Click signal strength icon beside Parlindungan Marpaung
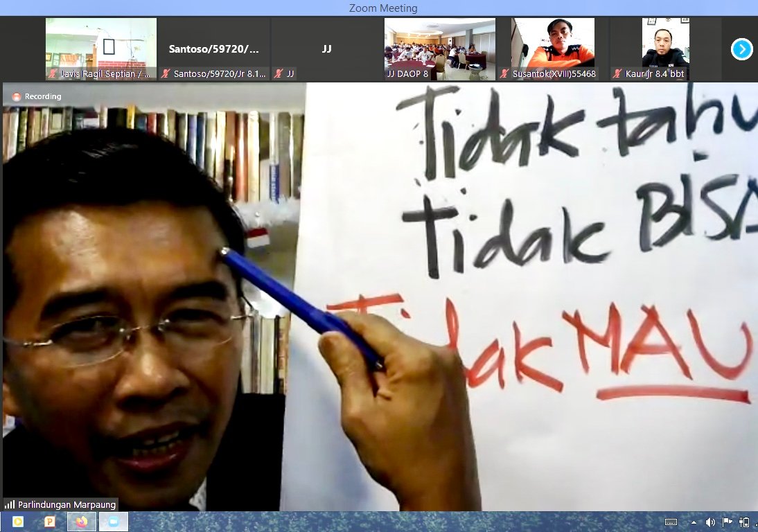 pos(10,504)
